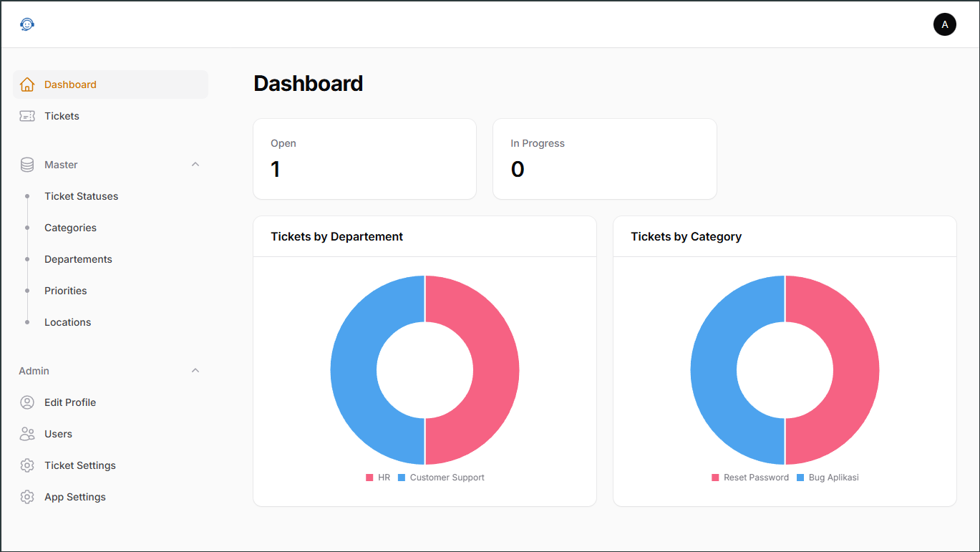Screen dimensions: 980x552
Task: Click the Open count card
Action: [x=364, y=158]
